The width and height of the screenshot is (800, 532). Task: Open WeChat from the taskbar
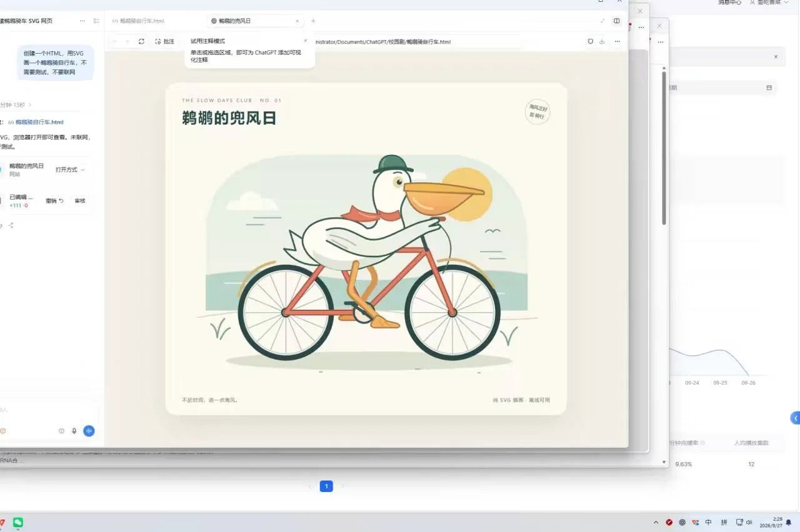pyautogui.click(x=18, y=522)
